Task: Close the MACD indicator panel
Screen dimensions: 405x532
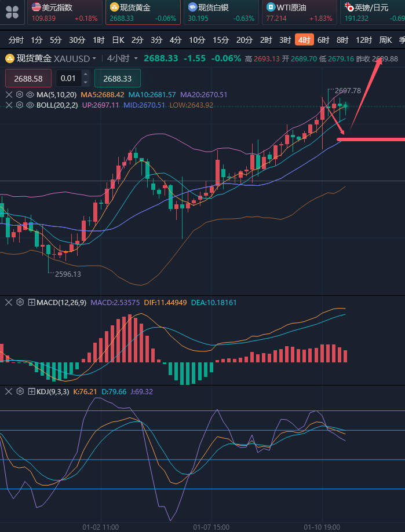Action: [9, 302]
